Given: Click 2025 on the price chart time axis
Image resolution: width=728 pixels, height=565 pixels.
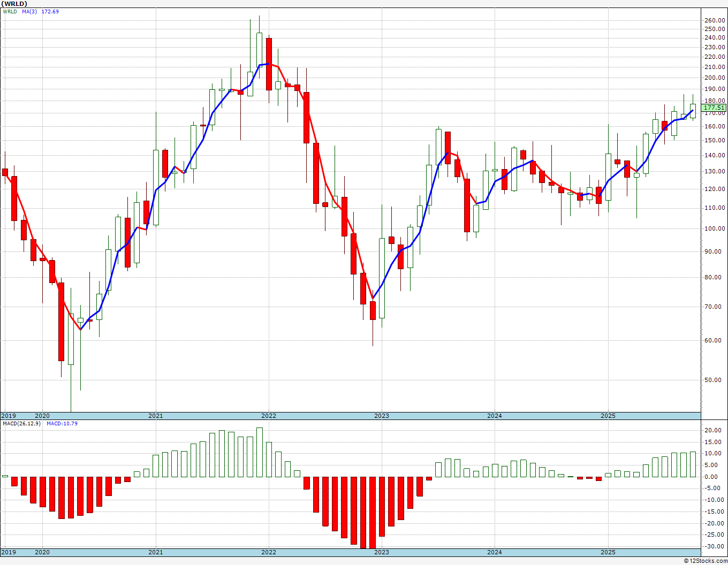Looking at the screenshot, I should tap(608, 416).
